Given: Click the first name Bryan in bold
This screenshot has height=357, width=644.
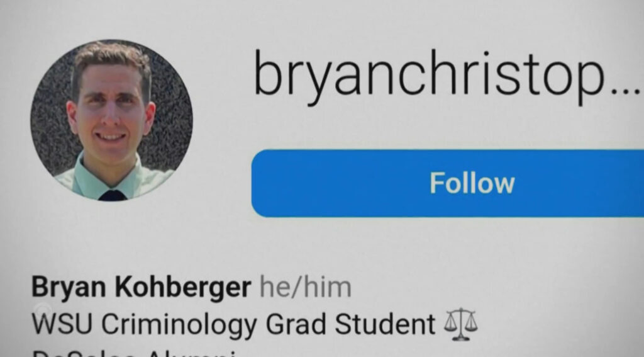Looking at the screenshot, I should point(69,288).
